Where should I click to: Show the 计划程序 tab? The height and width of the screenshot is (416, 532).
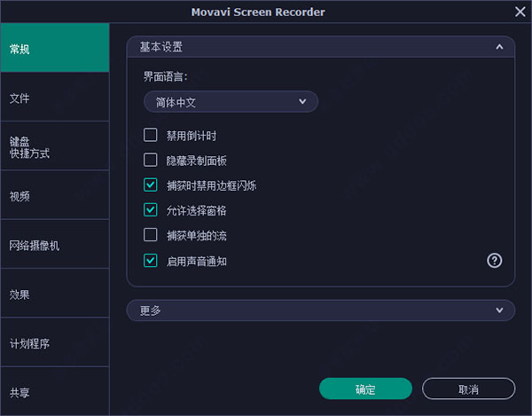[x=54, y=342]
